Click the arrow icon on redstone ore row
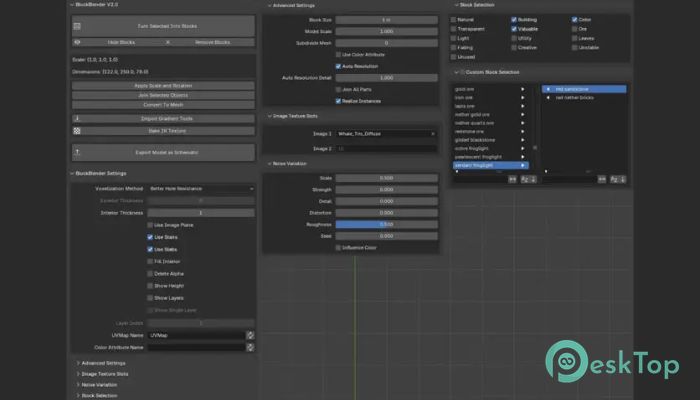 (x=523, y=131)
